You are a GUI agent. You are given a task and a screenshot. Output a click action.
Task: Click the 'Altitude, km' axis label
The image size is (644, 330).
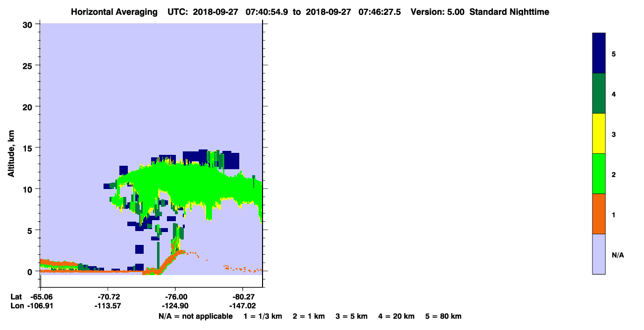[x=11, y=152]
